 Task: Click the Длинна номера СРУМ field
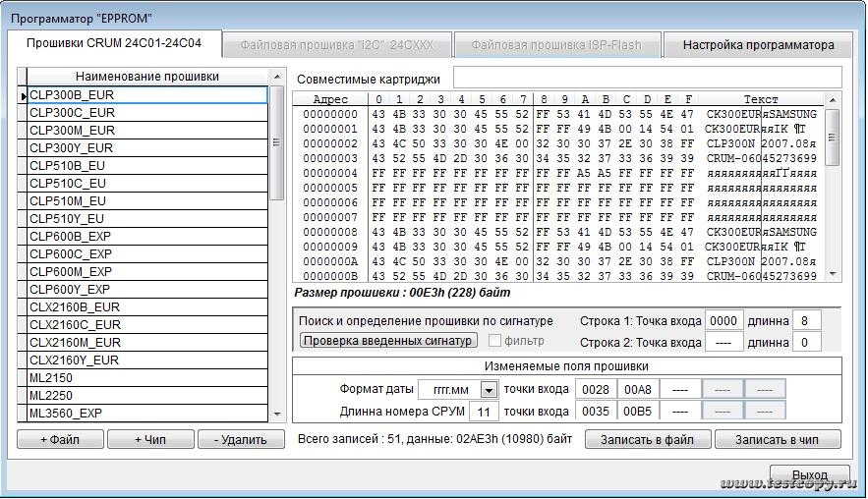click(460, 412)
